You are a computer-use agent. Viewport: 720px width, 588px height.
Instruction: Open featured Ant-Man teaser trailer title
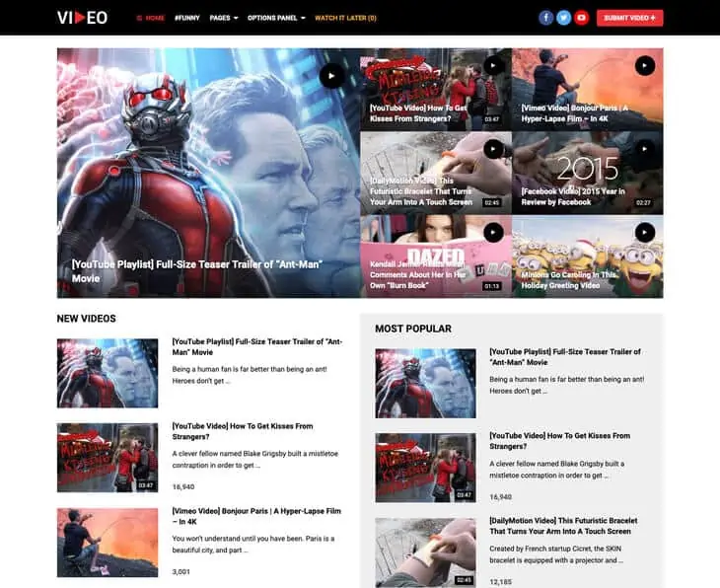click(197, 271)
